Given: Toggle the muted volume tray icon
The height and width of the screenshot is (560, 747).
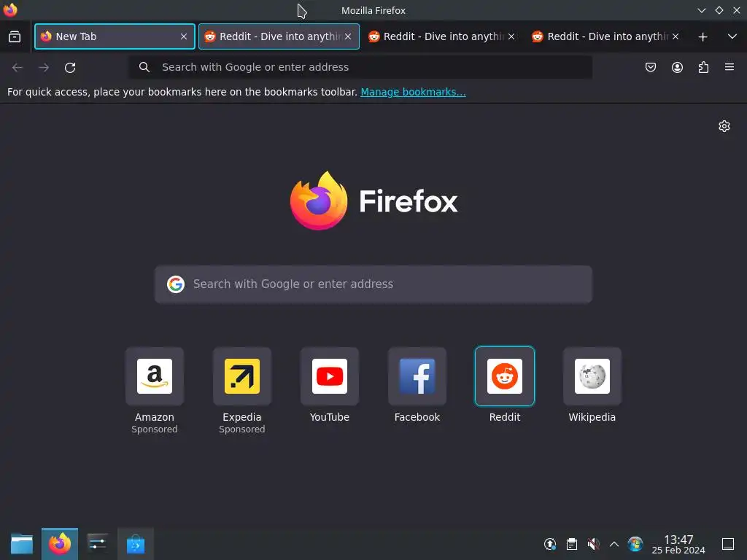Looking at the screenshot, I should coord(593,544).
